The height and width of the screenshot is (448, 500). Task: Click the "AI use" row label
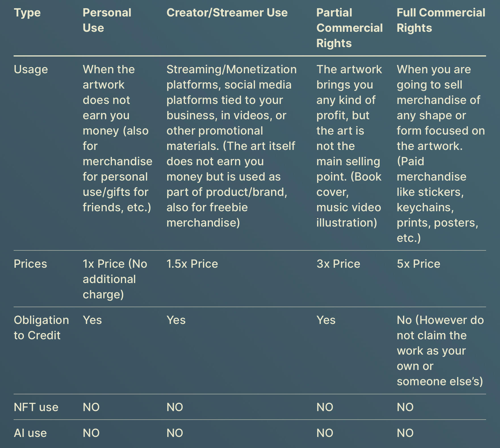tap(30, 433)
